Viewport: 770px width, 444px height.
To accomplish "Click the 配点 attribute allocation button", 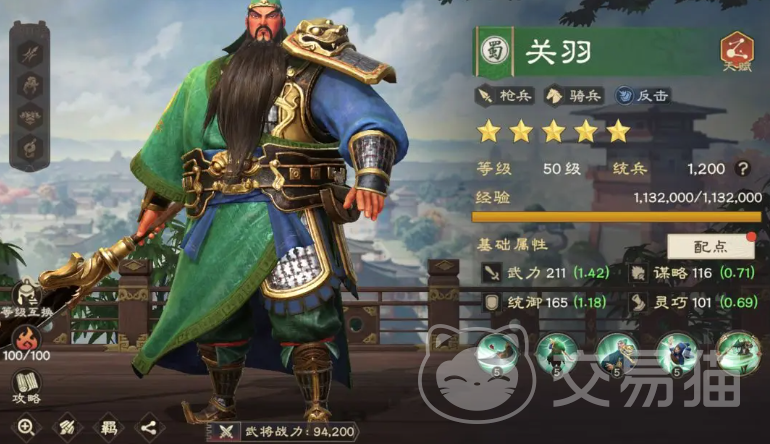I will click(x=711, y=247).
